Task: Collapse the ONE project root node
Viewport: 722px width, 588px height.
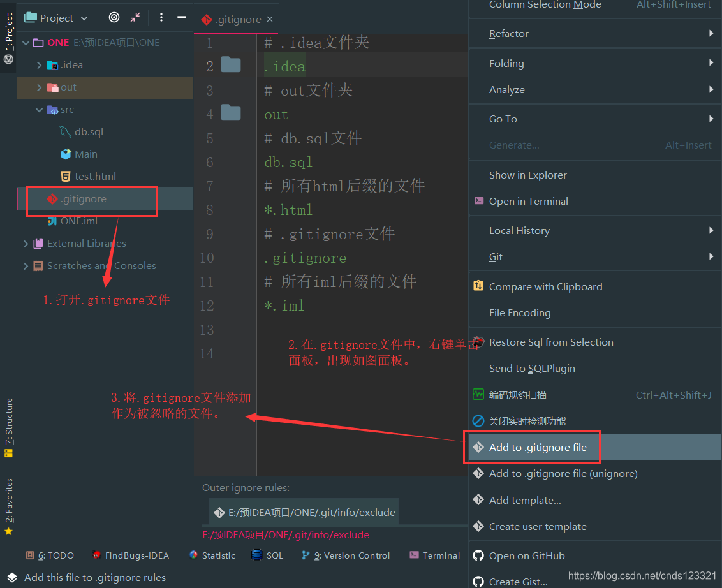Action: (26, 42)
